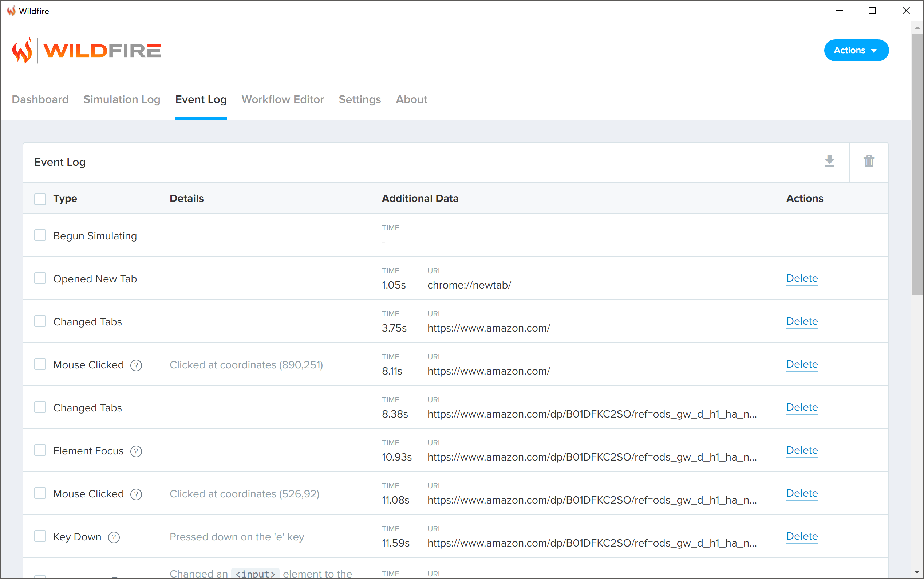924x579 pixels.
Task: Click scrollbar down arrow at bottom
Action: tap(917, 572)
